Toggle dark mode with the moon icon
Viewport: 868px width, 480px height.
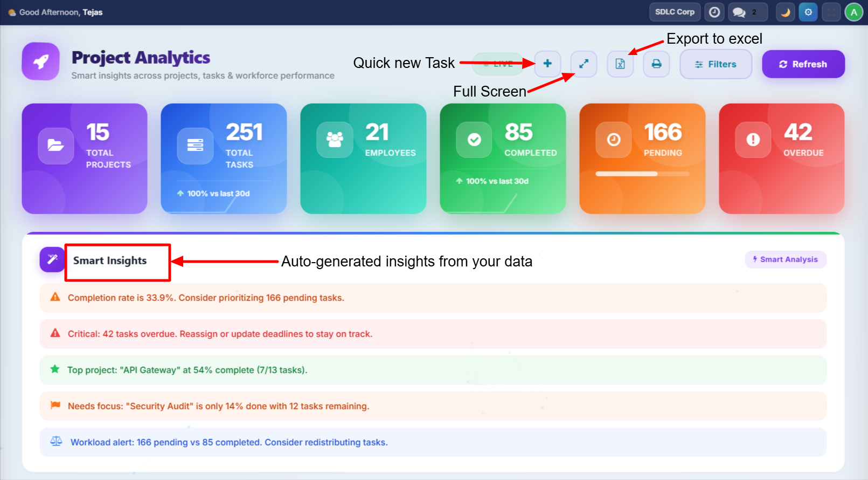785,12
